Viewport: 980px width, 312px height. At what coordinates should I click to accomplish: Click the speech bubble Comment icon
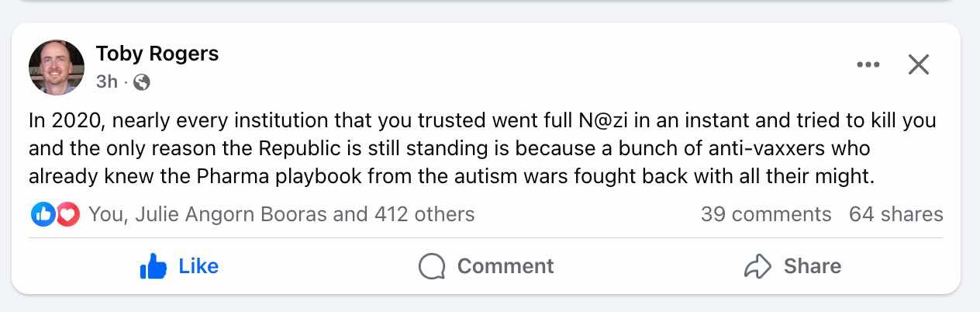[x=432, y=267]
